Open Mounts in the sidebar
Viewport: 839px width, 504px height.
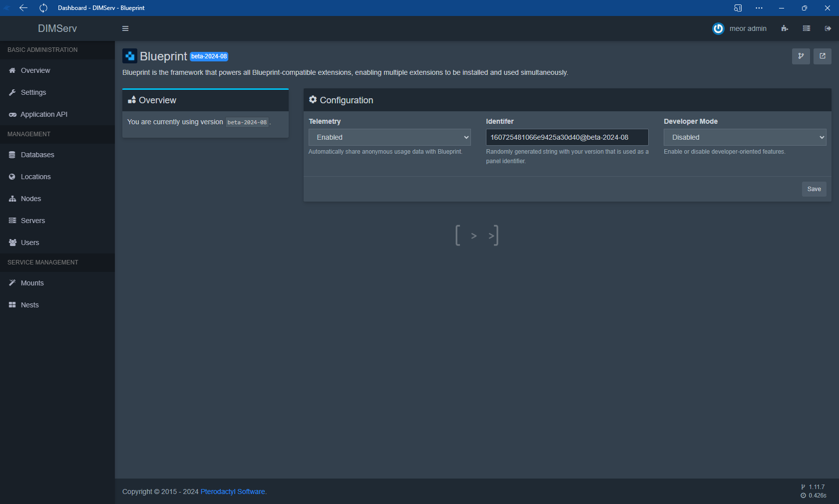click(57, 283)
